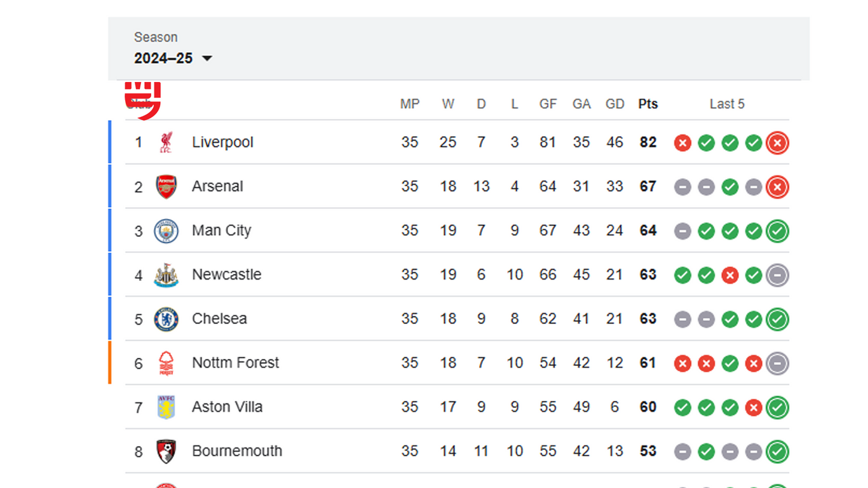This screenshot has height=488, width=868.
Task: Open the Aston Villa team name link
Action: pyautogui.click(x=227, y=407)
